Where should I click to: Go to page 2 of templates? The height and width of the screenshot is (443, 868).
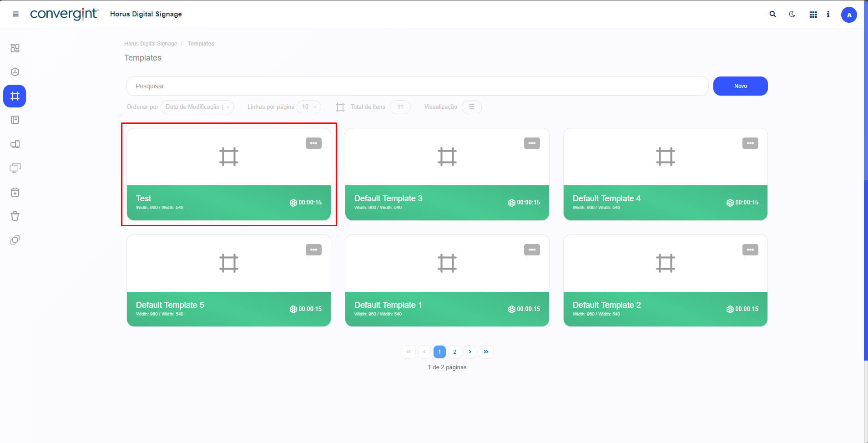454,352
